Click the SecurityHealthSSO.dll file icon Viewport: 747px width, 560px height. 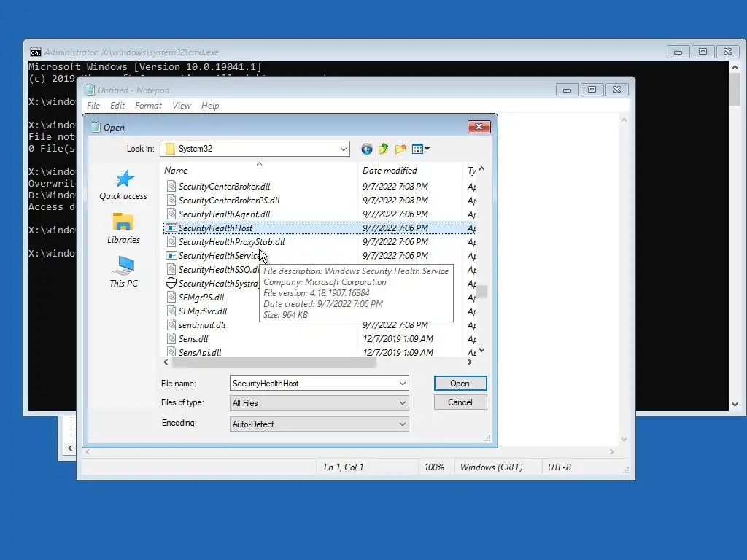tap(171, 269)
